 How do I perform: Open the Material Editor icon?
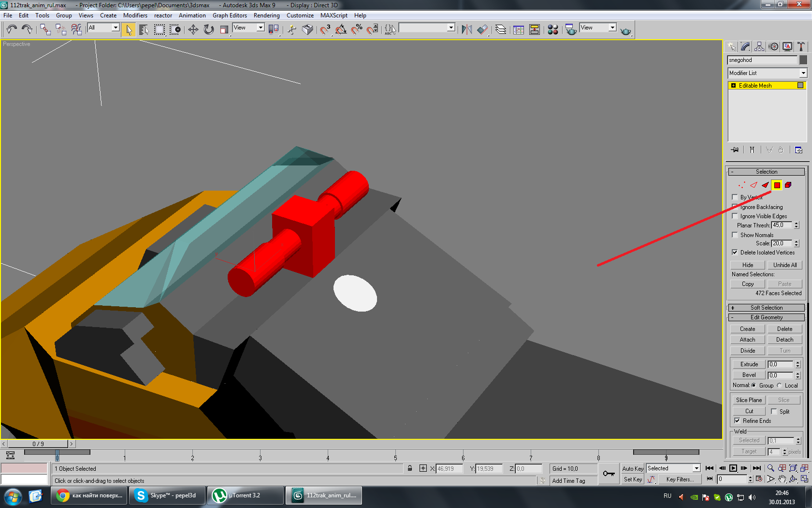click(x=553, y=30)
